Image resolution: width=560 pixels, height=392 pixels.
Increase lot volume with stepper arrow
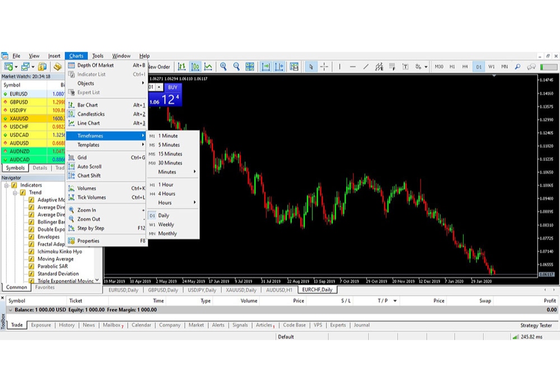coord(159,87)
